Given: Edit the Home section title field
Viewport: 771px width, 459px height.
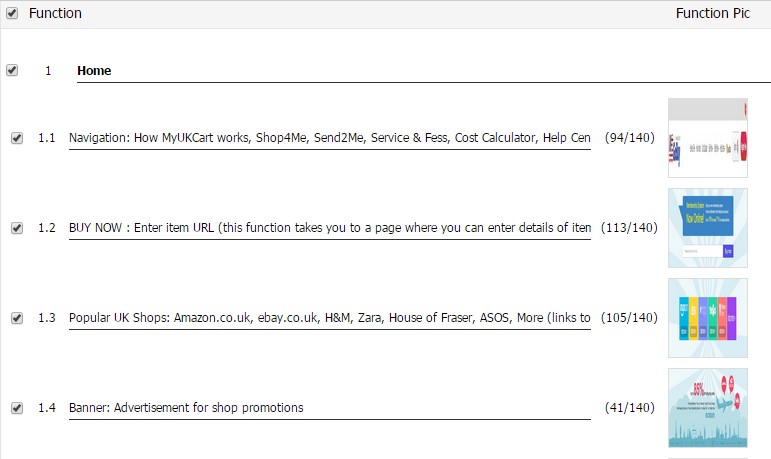Looking at the screenshot, I should [x=424, y=71].
